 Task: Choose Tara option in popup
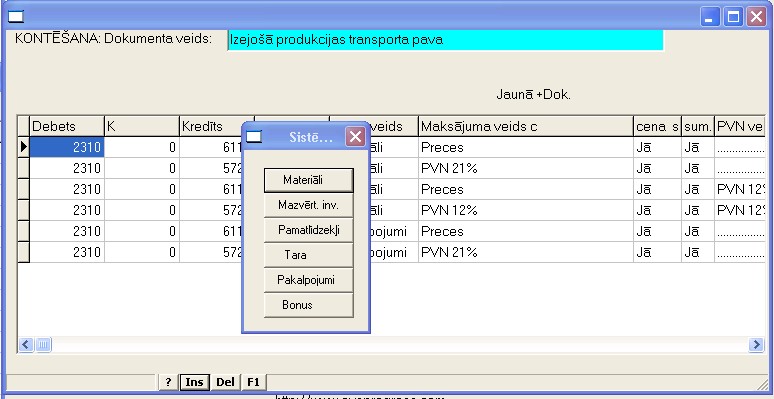309,255
